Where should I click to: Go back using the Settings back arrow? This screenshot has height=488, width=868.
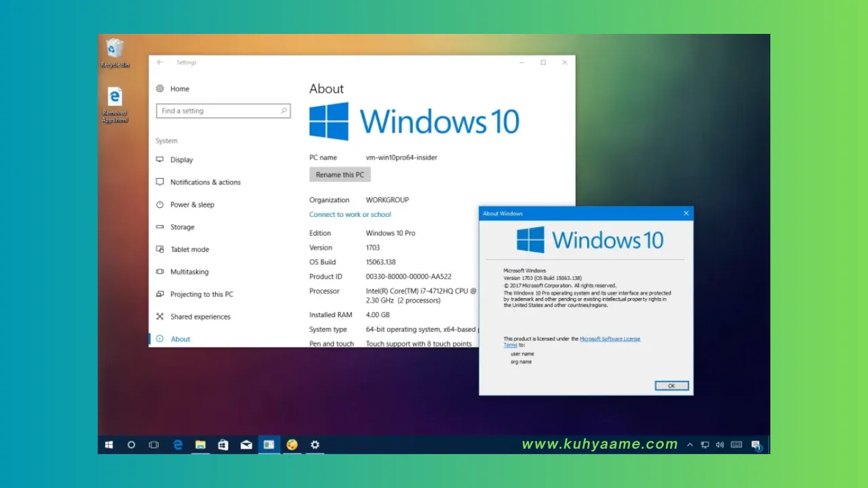click(x=160, y=62)
